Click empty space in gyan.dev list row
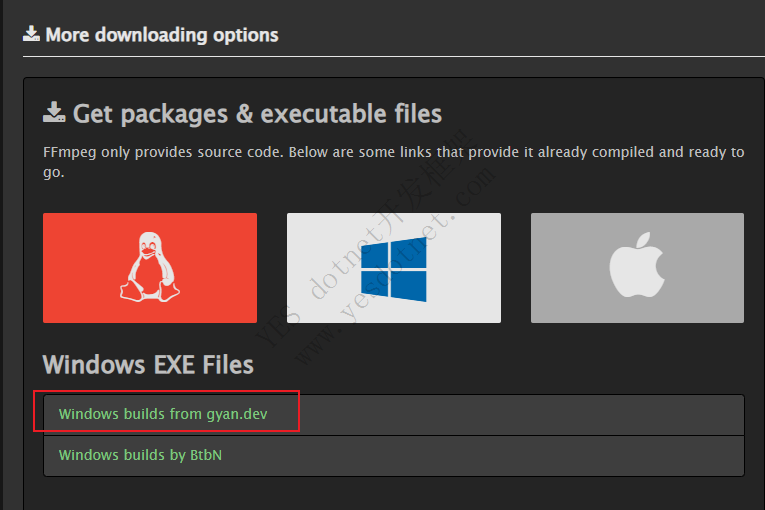The height and width of the screenshot is (510, 765). coord(520,414)
